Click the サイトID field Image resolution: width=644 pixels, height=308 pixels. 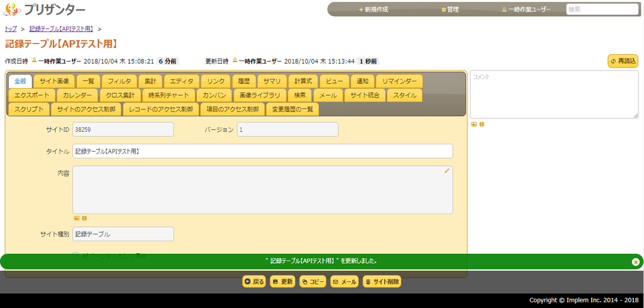coord(123,130)
